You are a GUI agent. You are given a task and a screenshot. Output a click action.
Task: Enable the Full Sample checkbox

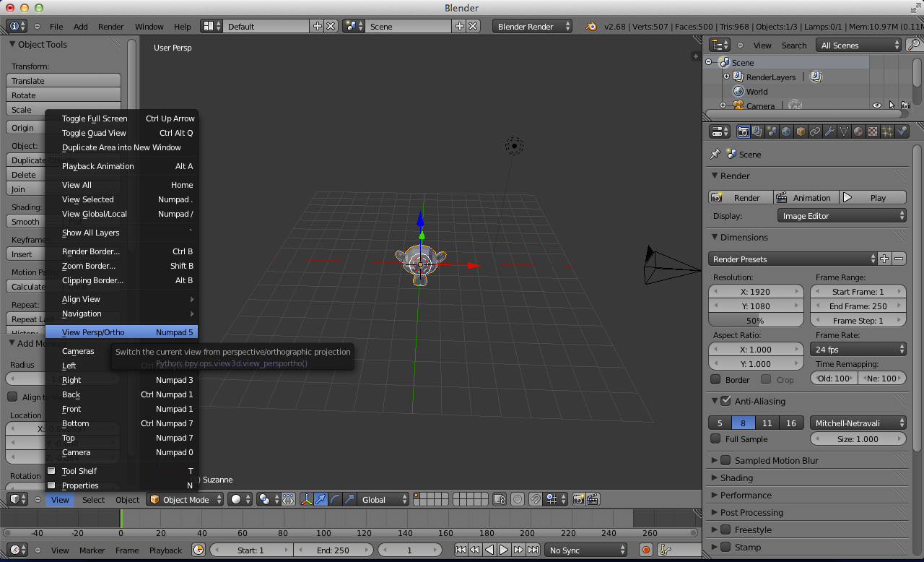coord(715,438)
